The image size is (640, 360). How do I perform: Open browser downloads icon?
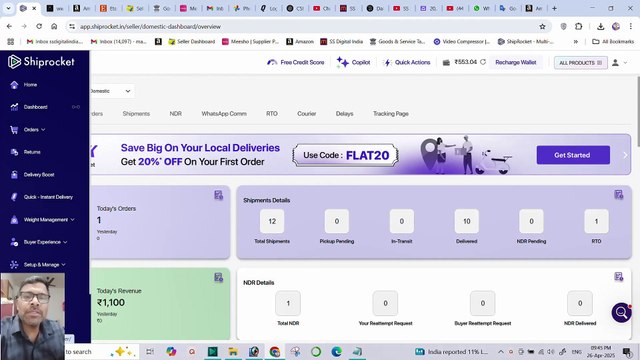[x=600, y=27]
